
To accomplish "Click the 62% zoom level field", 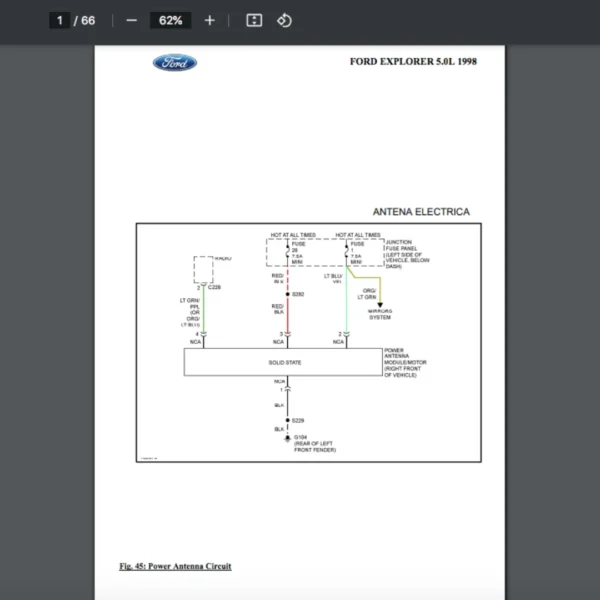I will 170,20.
